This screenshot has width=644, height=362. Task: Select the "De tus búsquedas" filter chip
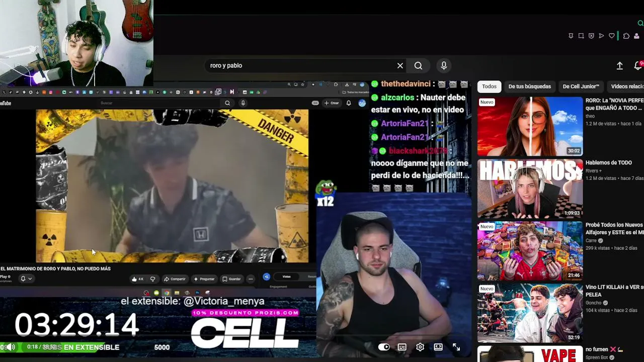(x=530, y=86)
